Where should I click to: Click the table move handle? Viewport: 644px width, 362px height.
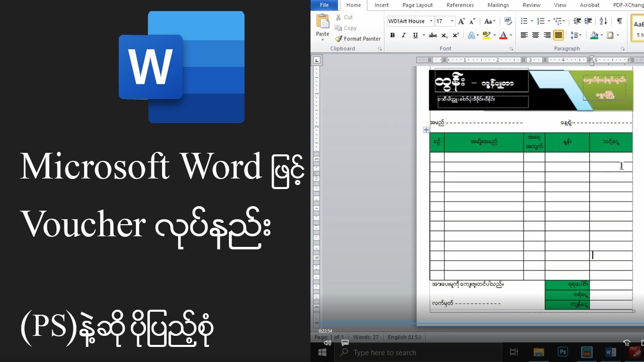426,130
